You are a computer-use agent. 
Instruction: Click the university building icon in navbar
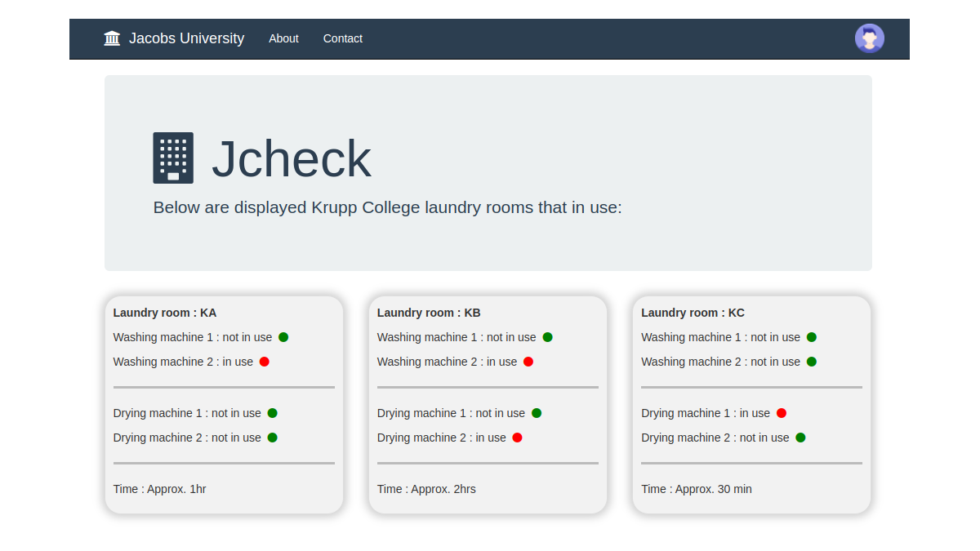pyautogui.click(x=112, y=38)
